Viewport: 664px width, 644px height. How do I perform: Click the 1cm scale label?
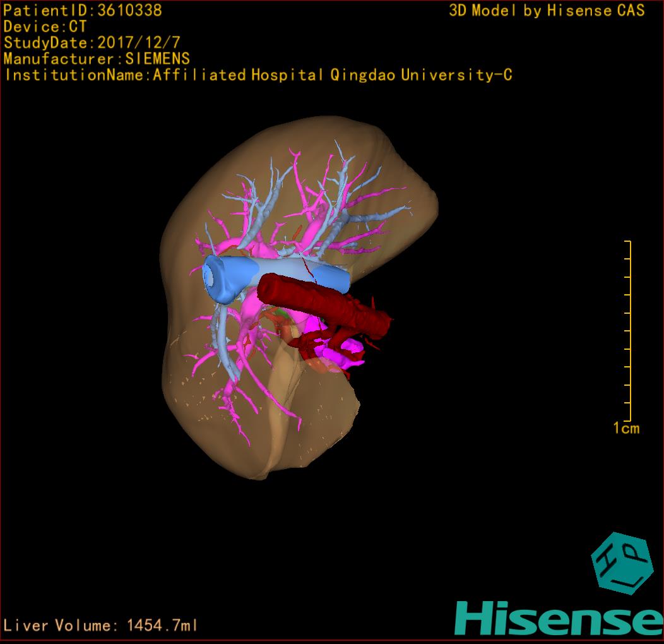(x=625, y=429)
